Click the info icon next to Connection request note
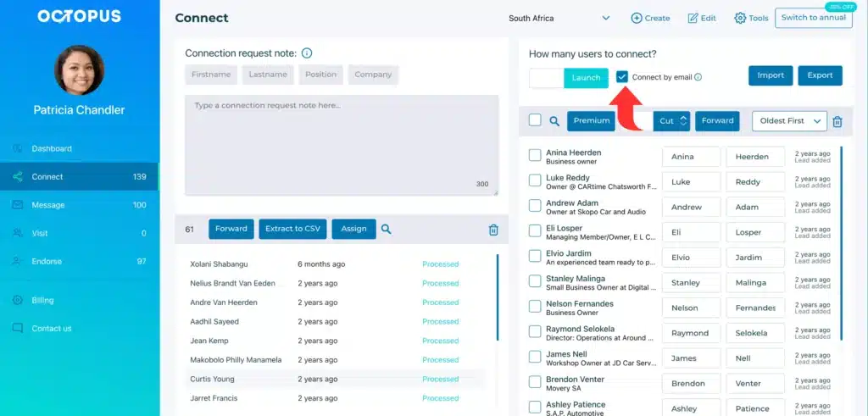868x416 pixels. (x=307, y=53)
